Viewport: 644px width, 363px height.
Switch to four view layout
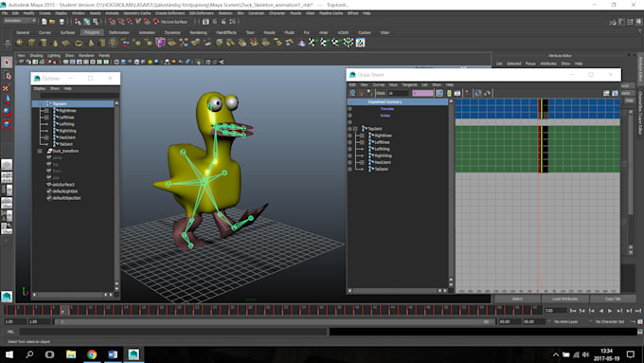click(7, 177)
